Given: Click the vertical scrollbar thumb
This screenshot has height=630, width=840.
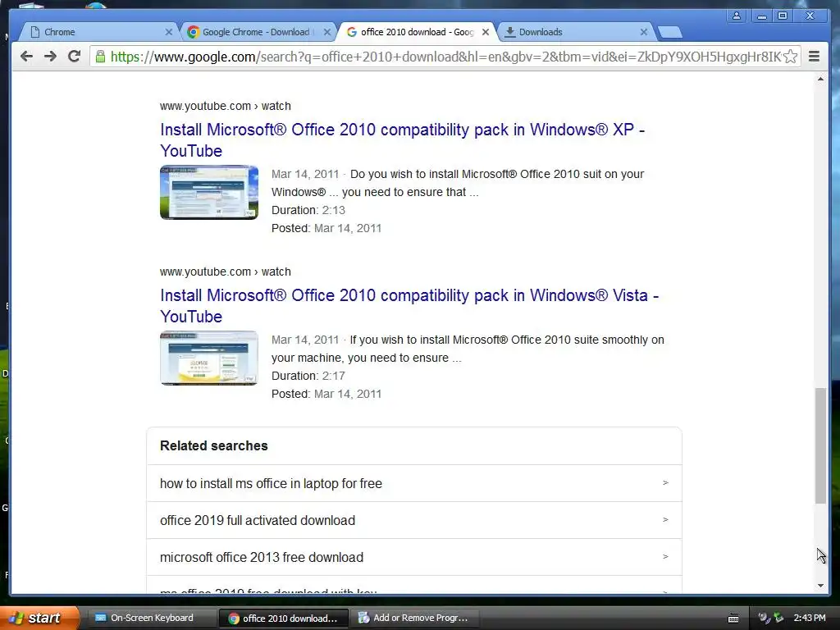Looking at the screenshot, I should [x=820, y=445].
